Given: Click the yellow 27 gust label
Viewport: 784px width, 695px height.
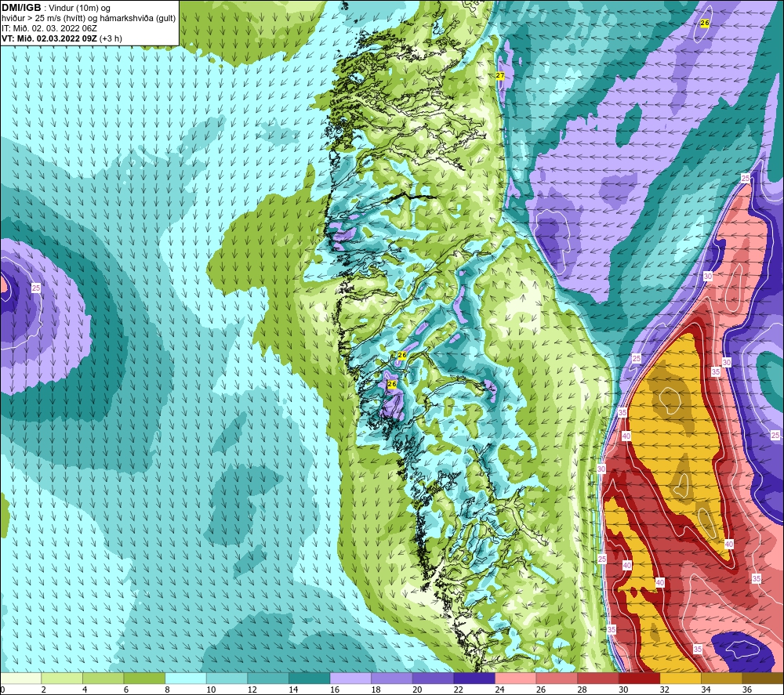Looking at the screenshot, I should point(500,75).
